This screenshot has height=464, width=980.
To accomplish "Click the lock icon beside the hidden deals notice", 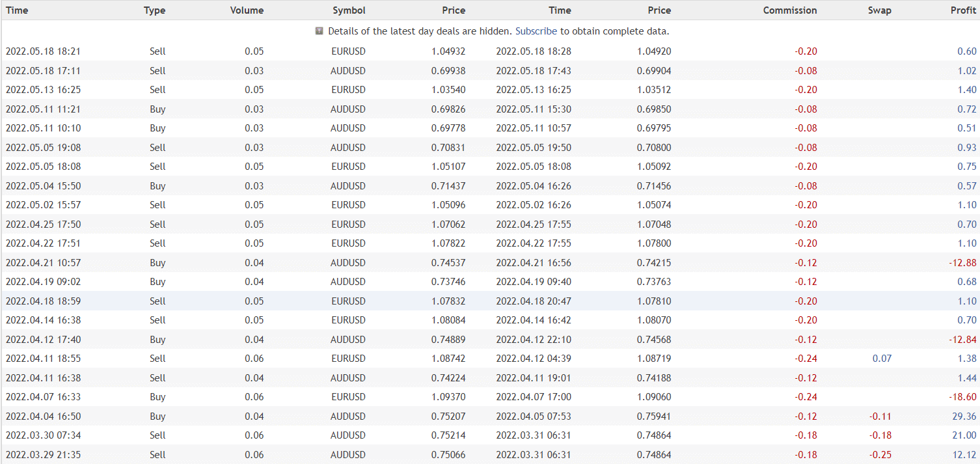I will click(x=319, y=31).
